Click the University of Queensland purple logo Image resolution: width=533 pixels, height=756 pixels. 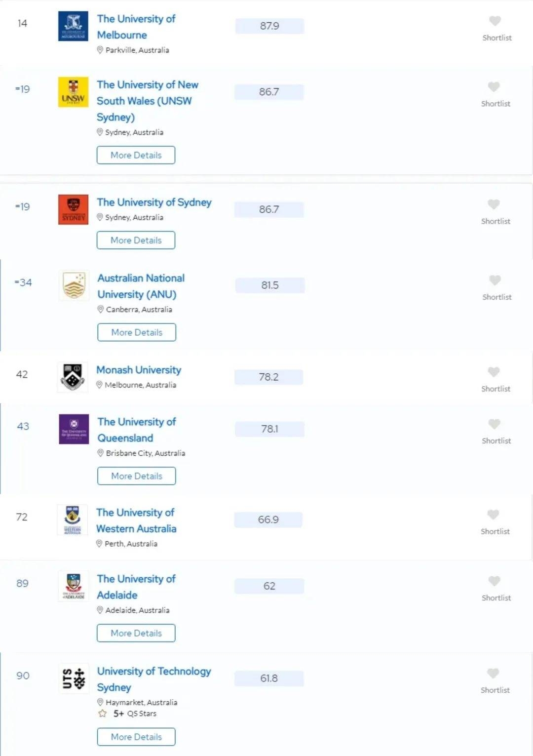pos(74,429)
